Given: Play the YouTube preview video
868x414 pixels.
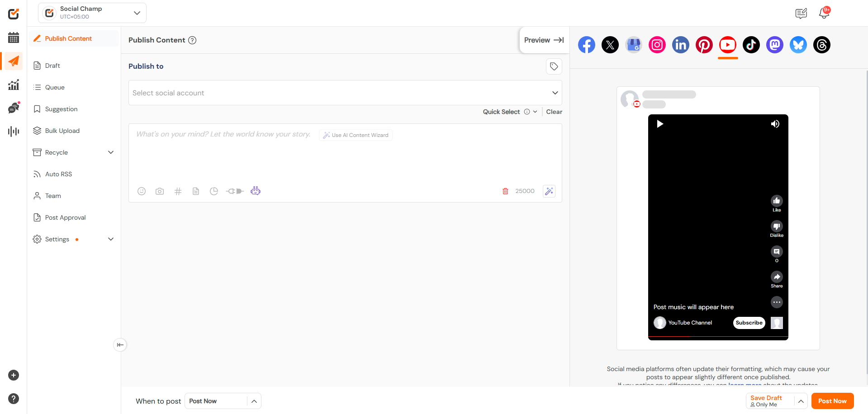Looking at the screenshot, I should [660, 124].
